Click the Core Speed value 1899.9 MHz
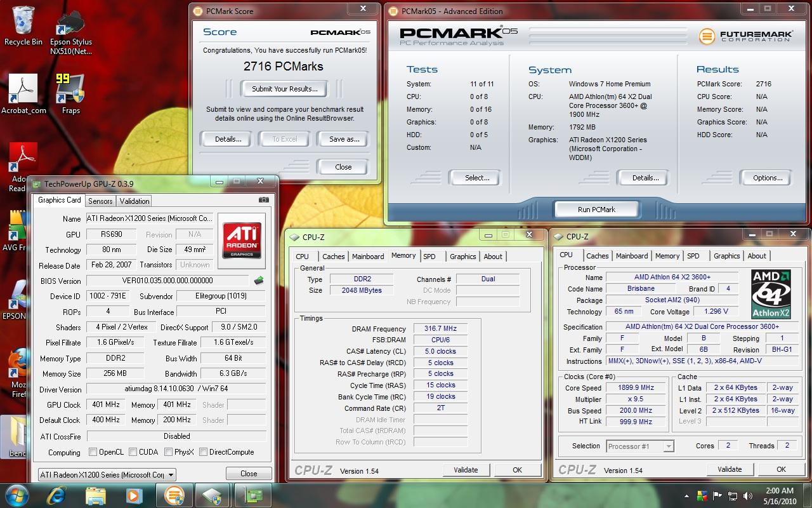Screen dimensions: 812x508 click(636, 387)
